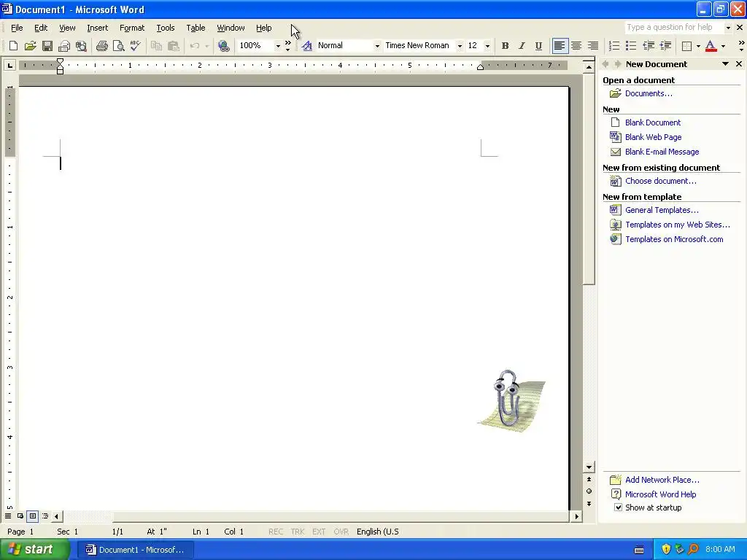
Task: Click the tab alignment selector on ruler
Action: pyautogui.click(x=9, y=65)
